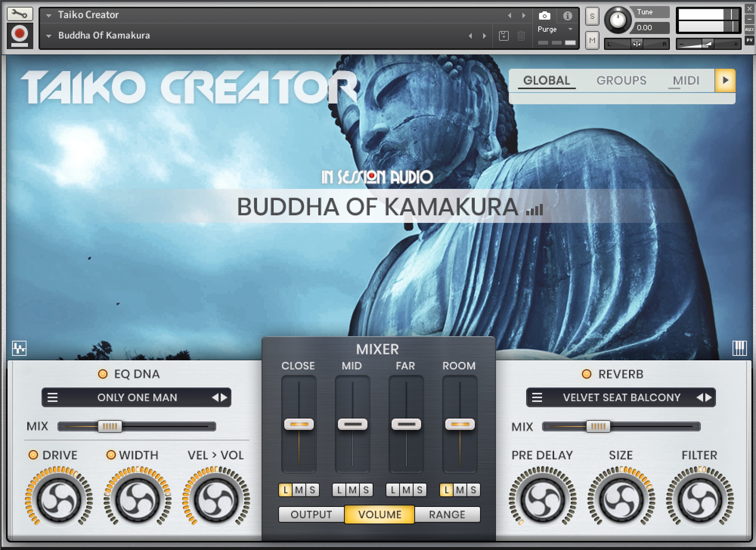756x550 pixels.
Task: Click the signal bars icon beside preset title
Action: coord(534,210)
